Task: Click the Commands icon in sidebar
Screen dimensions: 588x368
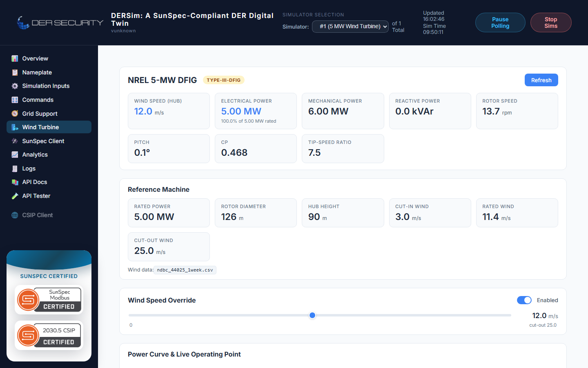Action: (15, 100)
